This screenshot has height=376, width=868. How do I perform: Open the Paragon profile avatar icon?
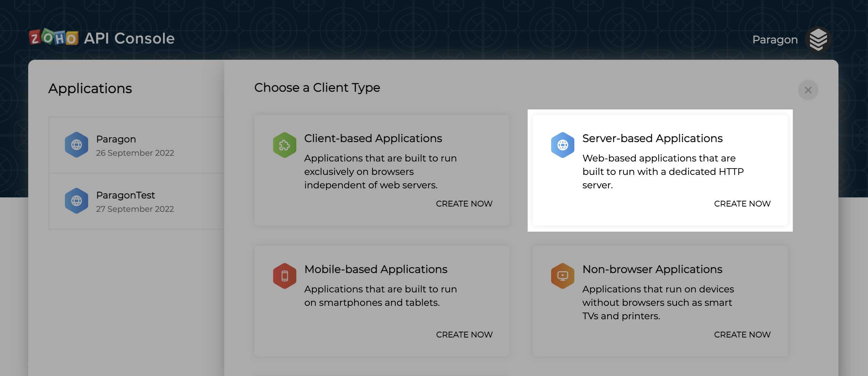click(818, 40)
